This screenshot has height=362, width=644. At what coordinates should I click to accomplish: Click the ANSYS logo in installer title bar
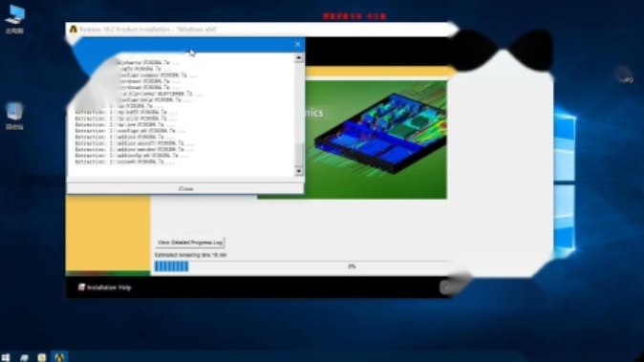(x=74, y=30)
